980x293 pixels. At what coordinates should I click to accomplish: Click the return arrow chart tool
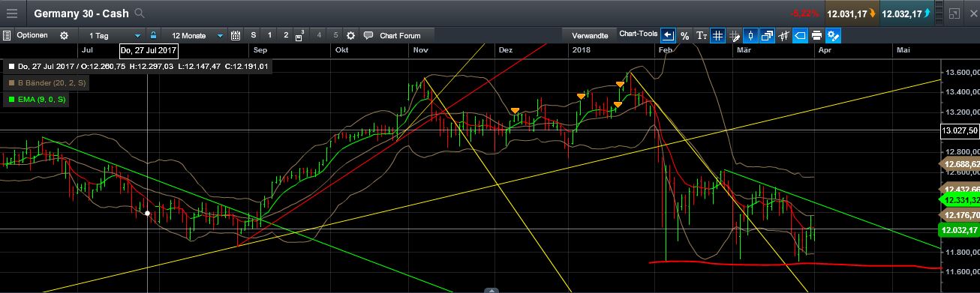[x=668, y=35]
